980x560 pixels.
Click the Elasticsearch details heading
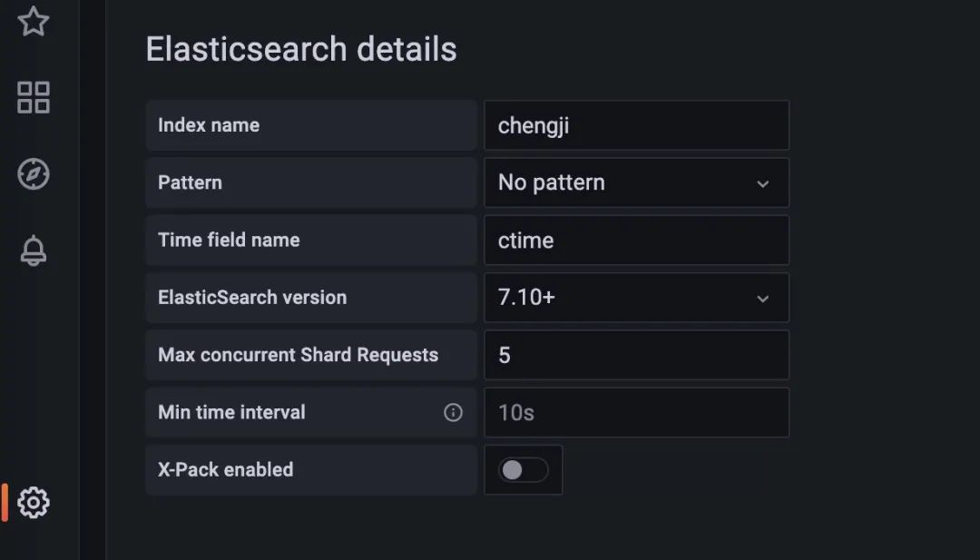pos(301,49)
